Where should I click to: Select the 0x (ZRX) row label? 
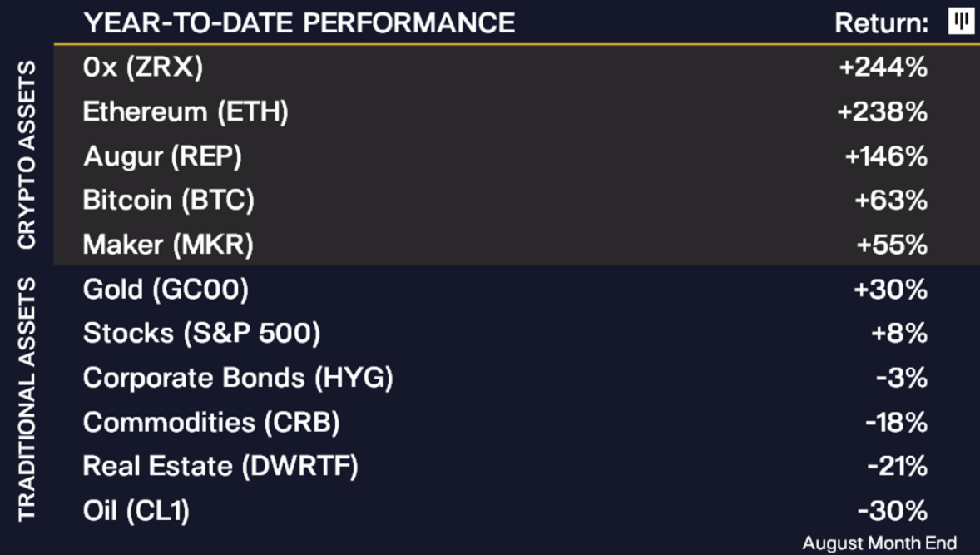coord(142,67)
